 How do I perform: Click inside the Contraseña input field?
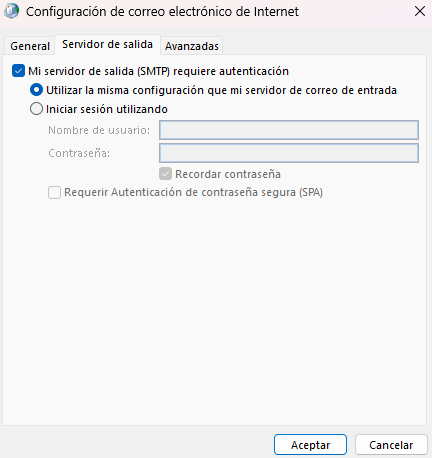coord(289,153)
